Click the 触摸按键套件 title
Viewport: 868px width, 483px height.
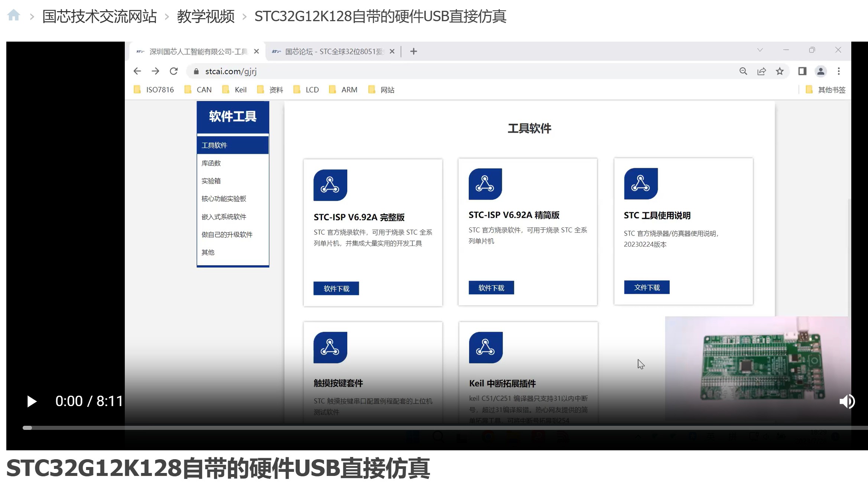[338, 383]
